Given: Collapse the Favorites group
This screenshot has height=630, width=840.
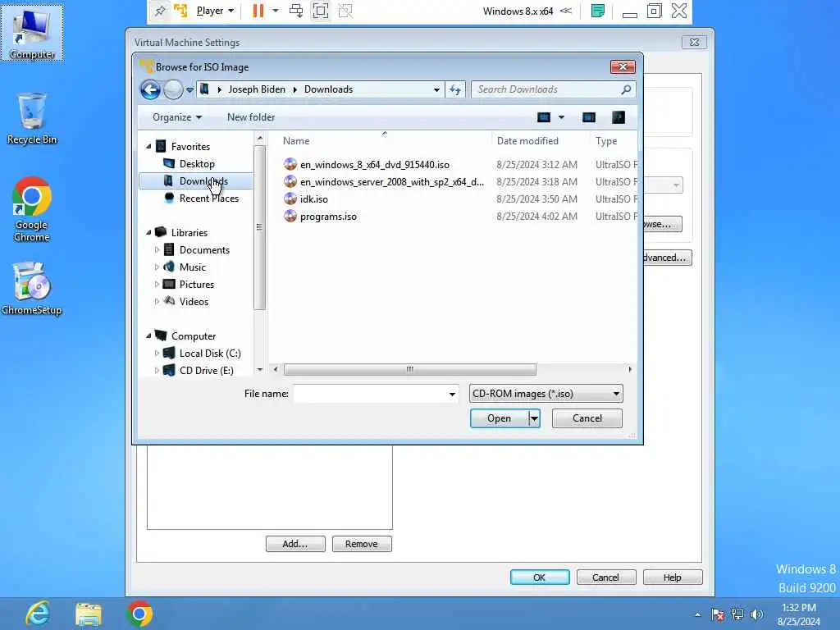Looking at the screenshot, I should tap(148, 146).
